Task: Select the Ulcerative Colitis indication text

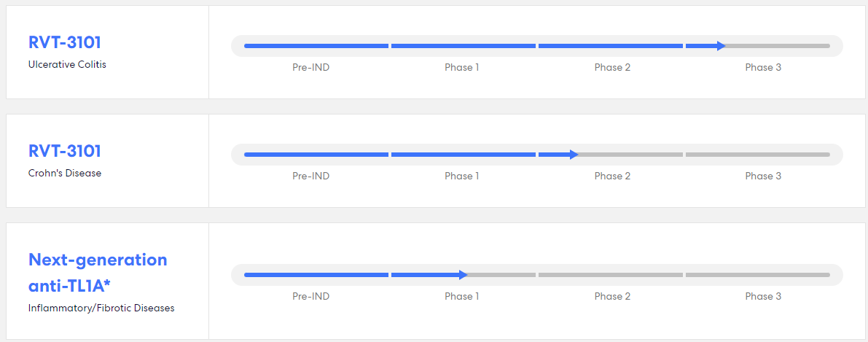Action: click(67, 64)
